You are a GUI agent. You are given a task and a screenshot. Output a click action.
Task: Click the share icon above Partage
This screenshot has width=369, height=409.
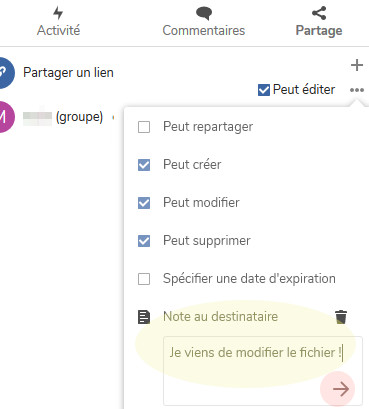point(319,13)
